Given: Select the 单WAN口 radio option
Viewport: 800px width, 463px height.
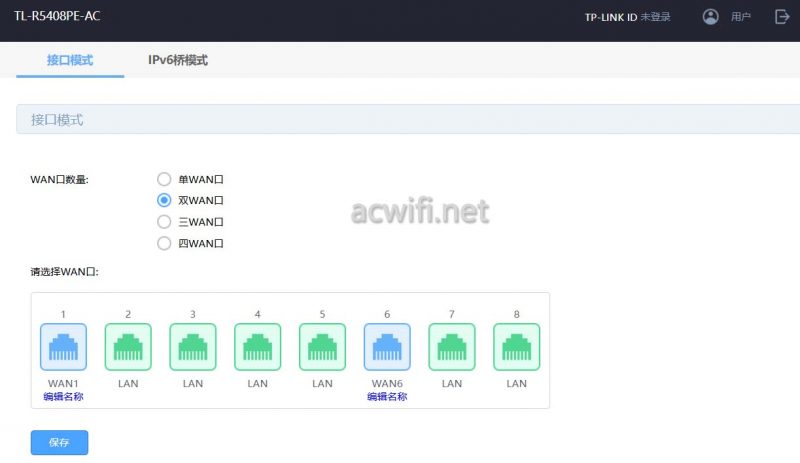Looking at the screenshot, I should [x=164, y=179].
